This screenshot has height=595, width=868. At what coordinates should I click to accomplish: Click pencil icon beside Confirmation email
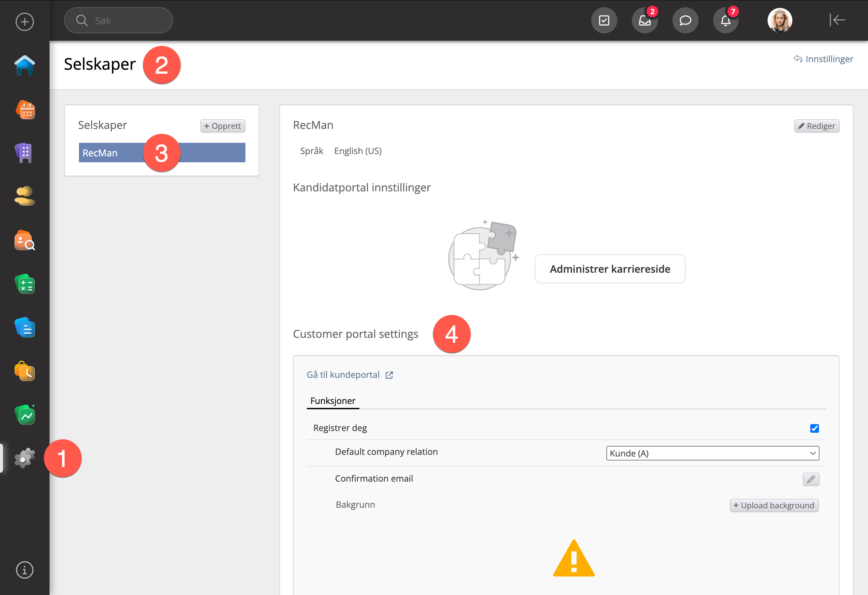point(811,479)
